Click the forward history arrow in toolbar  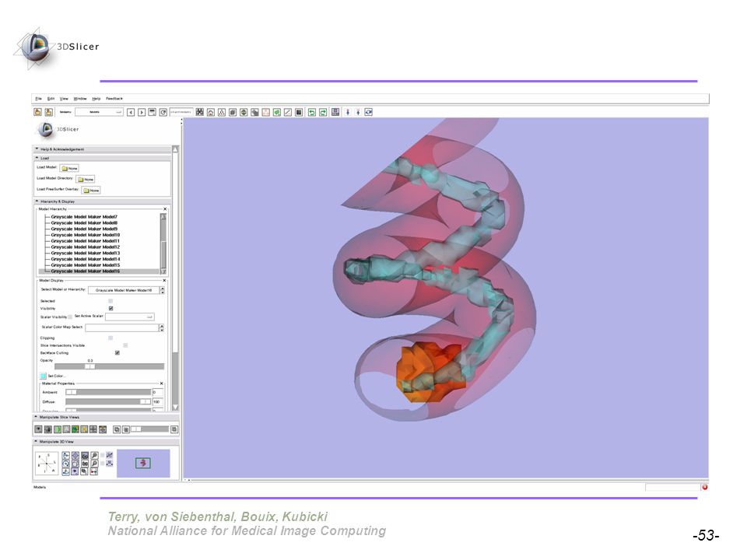142,112
